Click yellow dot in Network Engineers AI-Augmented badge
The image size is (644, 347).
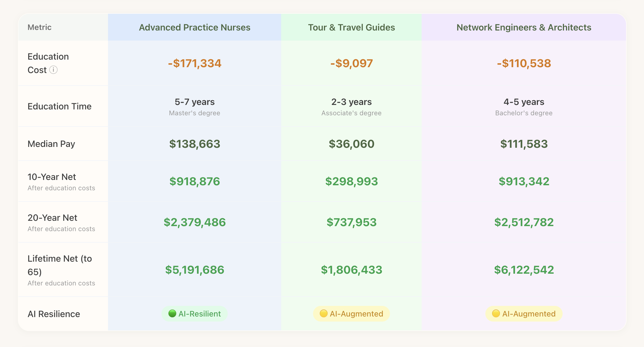(496, 314)
